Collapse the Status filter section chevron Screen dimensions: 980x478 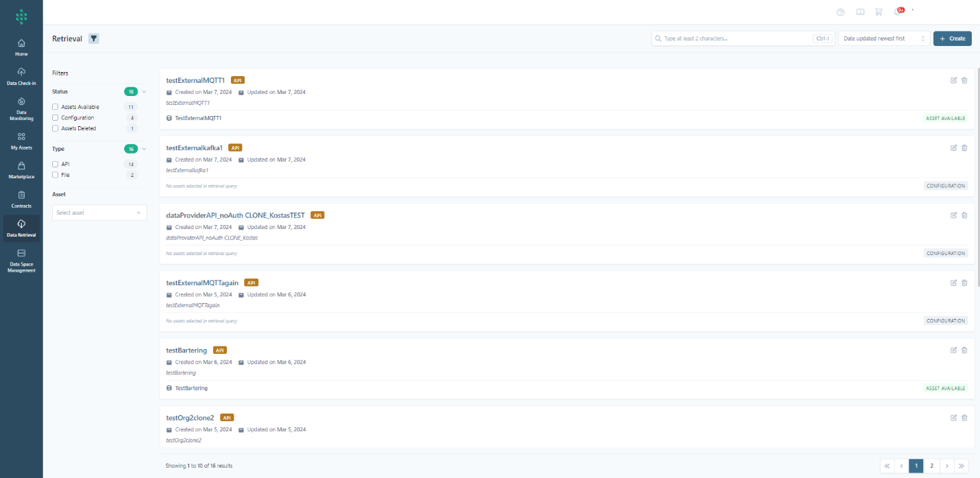pyautogui.click(x=144, y=91)
